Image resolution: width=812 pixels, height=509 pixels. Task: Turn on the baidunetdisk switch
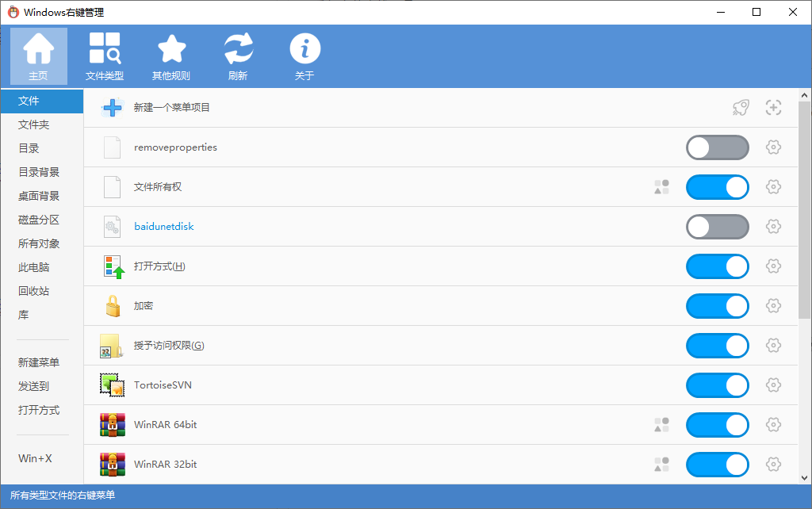tap(717, 227)
